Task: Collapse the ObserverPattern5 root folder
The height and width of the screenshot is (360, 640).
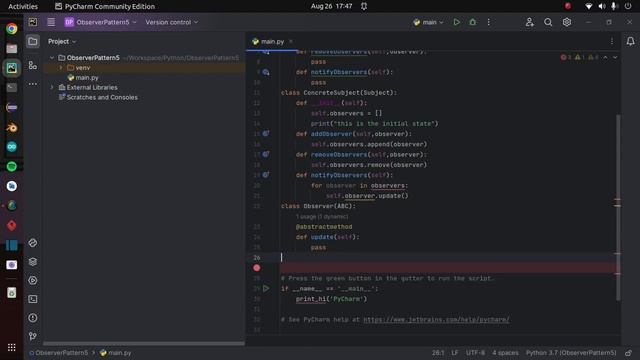Action: pos(52,58)
